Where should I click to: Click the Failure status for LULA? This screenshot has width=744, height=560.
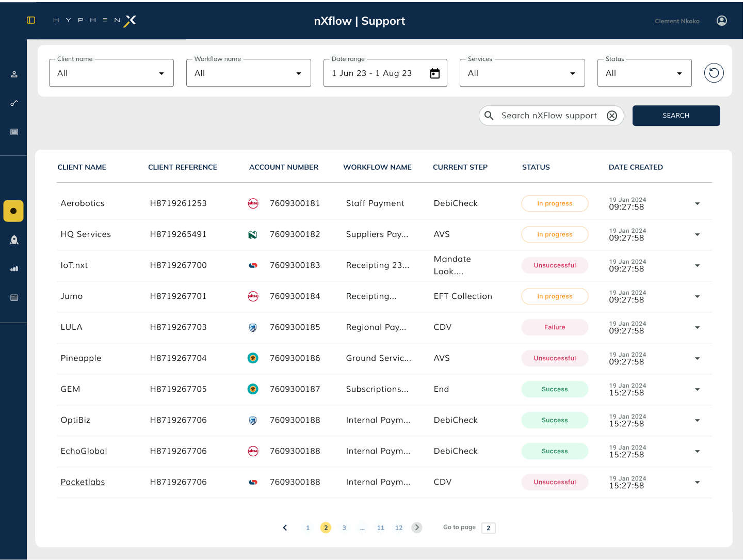555,327
